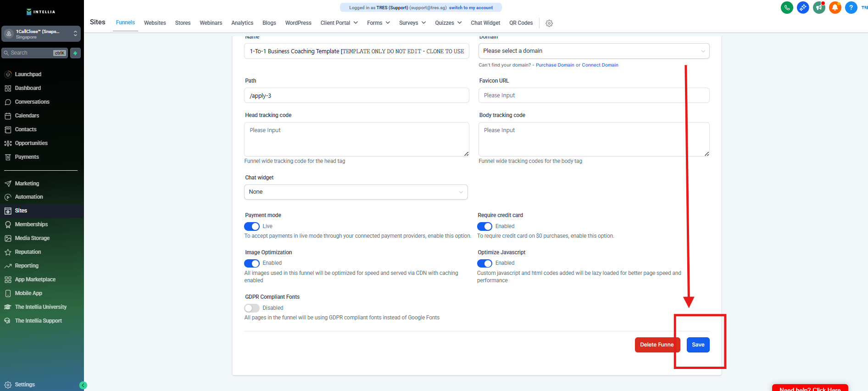
Task: Open the QR Codes tab
Action: pyautogui.click(x=521, y=23)
